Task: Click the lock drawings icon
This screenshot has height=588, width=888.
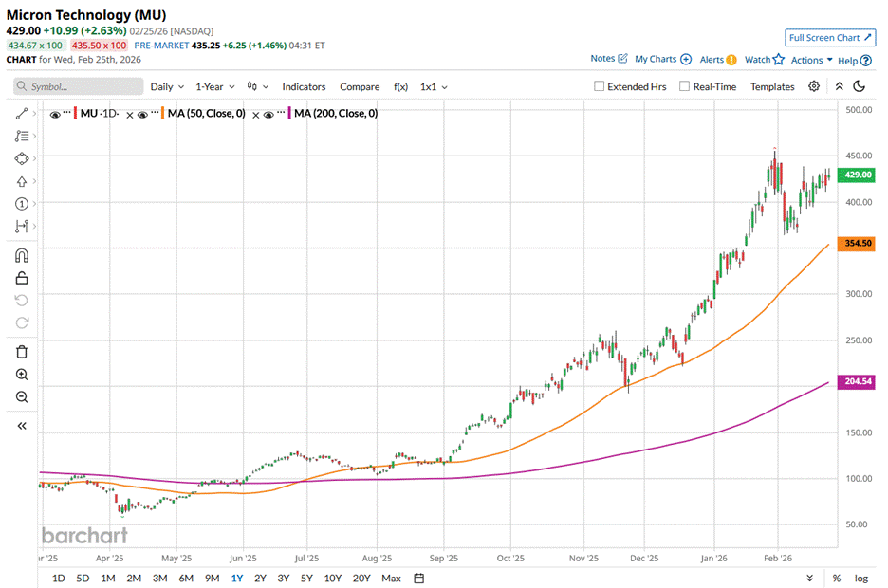Action: [22, 278]
